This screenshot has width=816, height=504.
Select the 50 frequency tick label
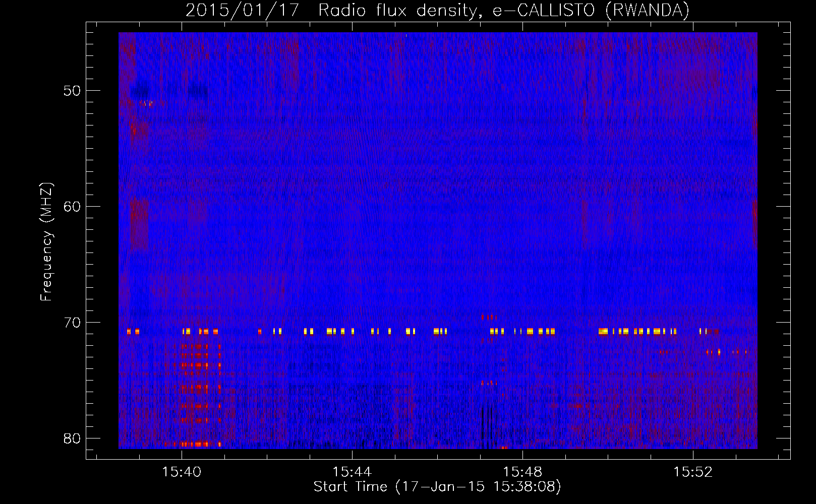[x=72, y=91]
